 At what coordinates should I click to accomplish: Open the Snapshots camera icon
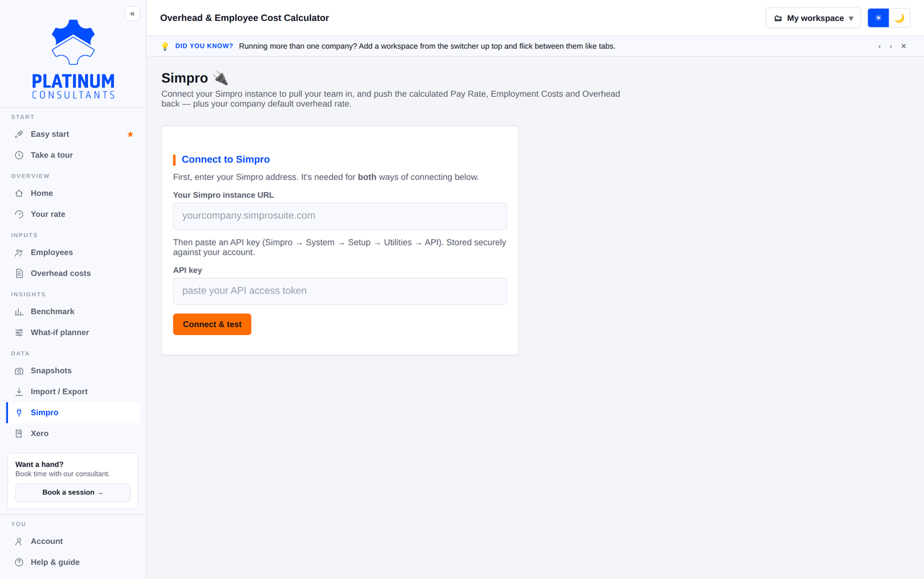[19, 371]
